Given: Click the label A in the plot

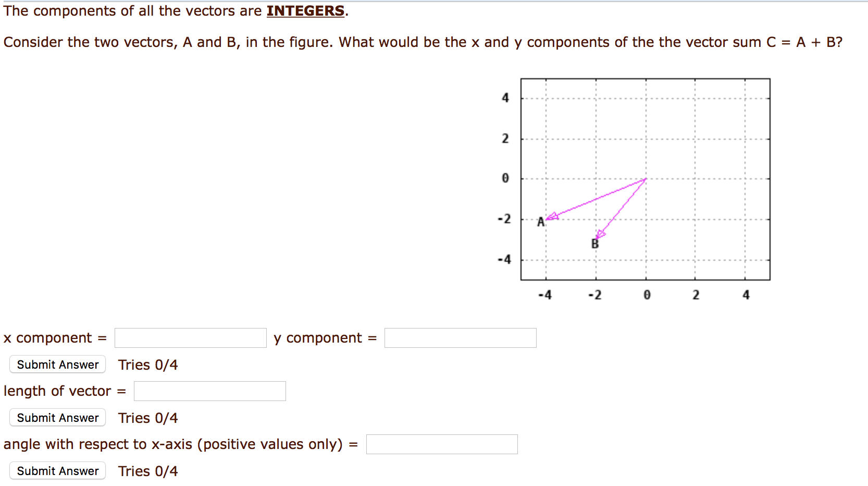Looking at the screenshot, I should point(540,222).
